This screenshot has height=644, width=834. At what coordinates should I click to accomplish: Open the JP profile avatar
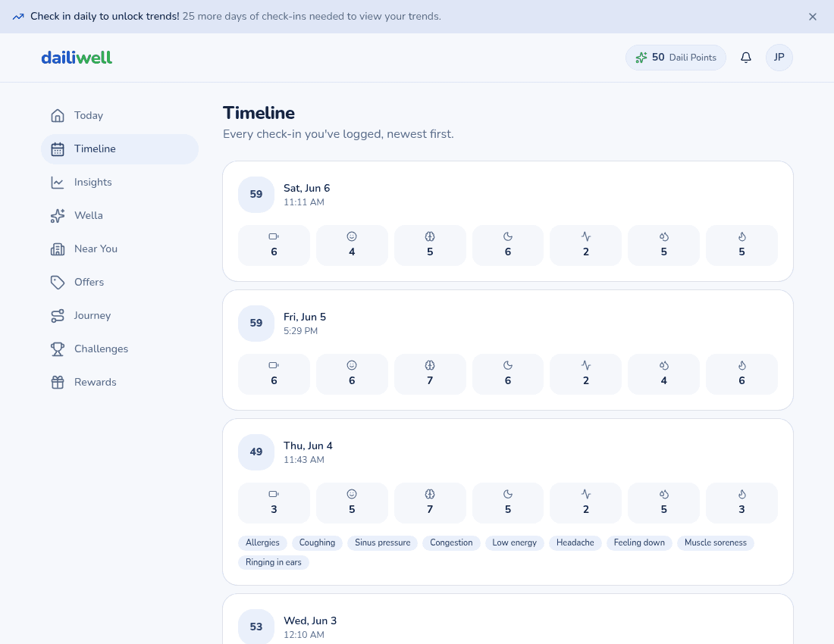779,58
